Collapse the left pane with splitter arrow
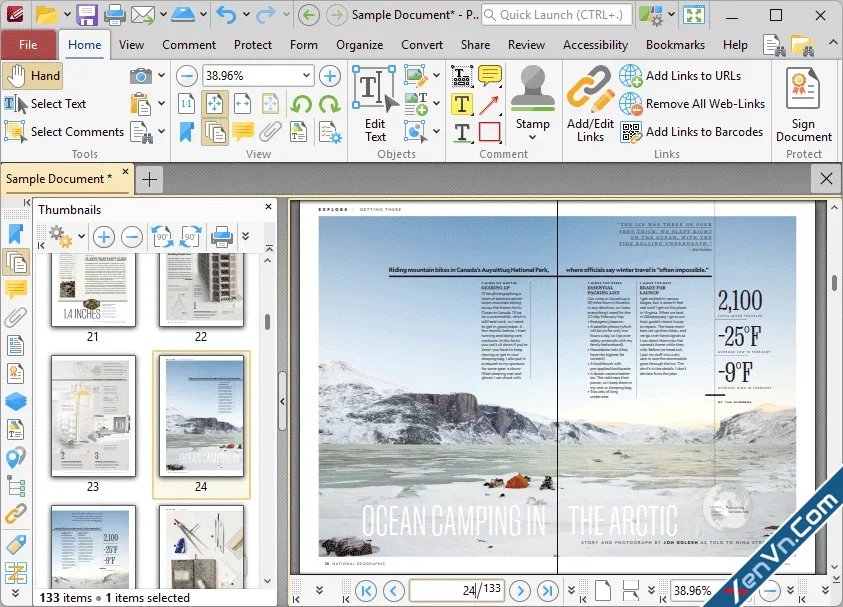The width and height of the screenshot is (843, 607). pos(282,401)
